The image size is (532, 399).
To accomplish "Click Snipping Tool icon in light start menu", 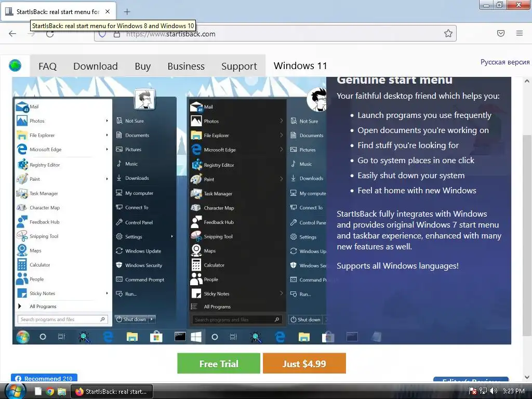I will (22, 236).
